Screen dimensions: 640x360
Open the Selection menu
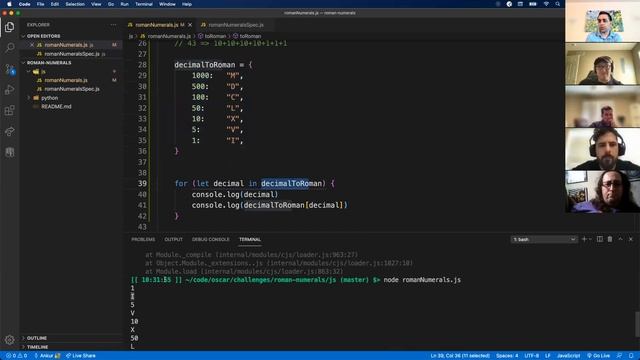pos(75,4)
